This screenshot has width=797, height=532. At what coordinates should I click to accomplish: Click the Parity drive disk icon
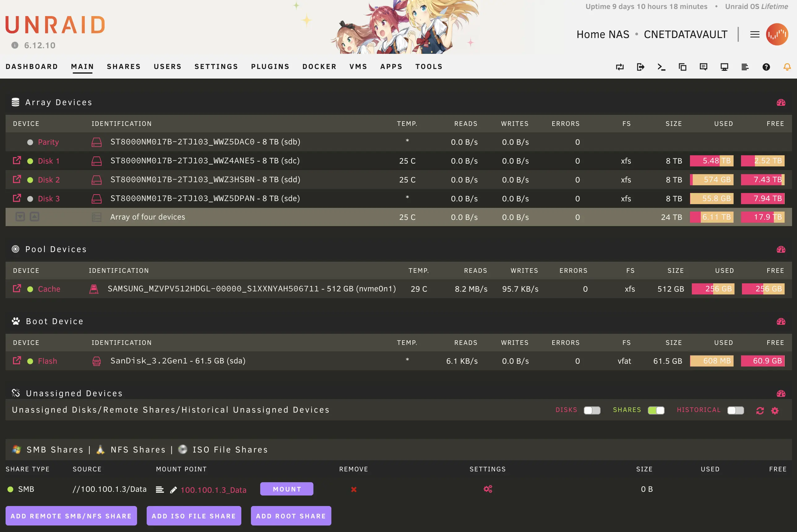point(97,142)
